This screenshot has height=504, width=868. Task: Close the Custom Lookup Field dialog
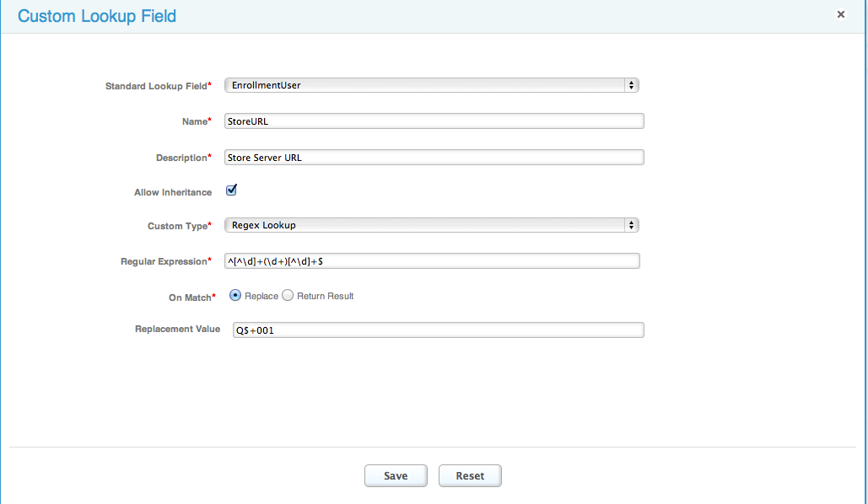840,14
